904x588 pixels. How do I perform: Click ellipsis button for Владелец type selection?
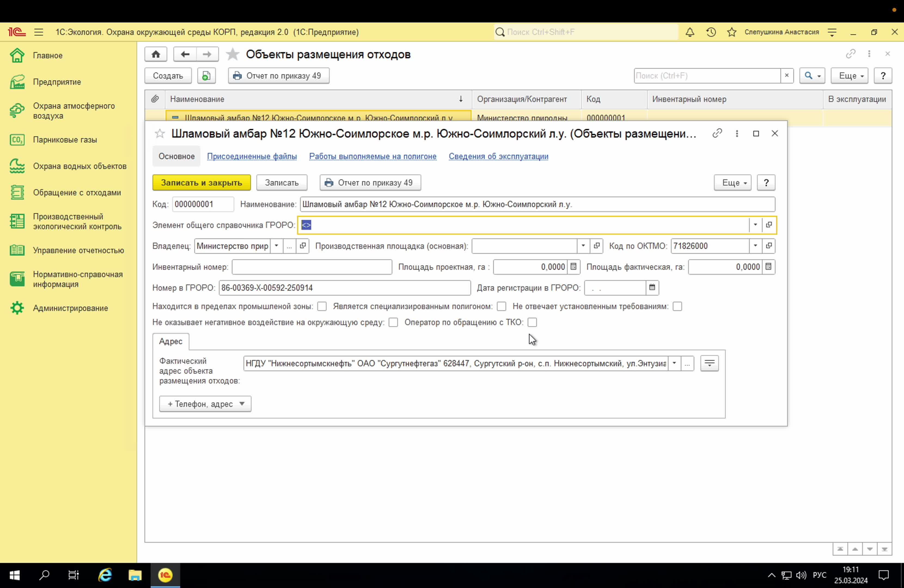[x=289, y=246]
